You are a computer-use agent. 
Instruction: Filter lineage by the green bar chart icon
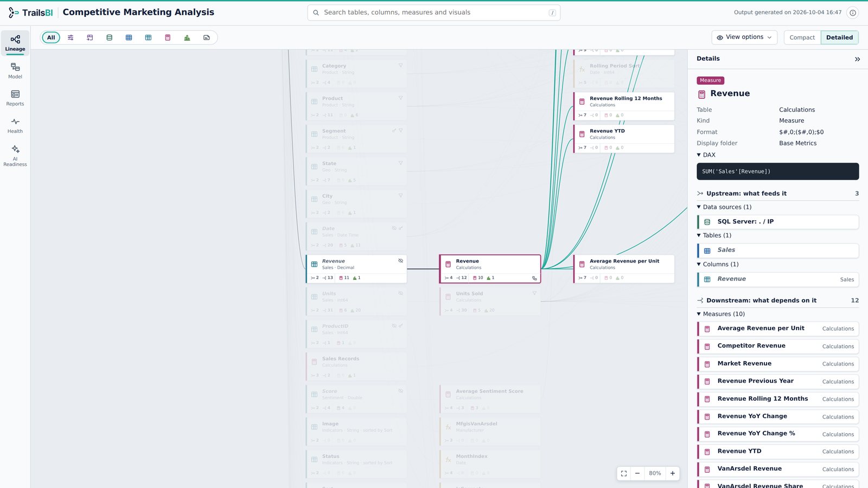click(x=187, y=37)
